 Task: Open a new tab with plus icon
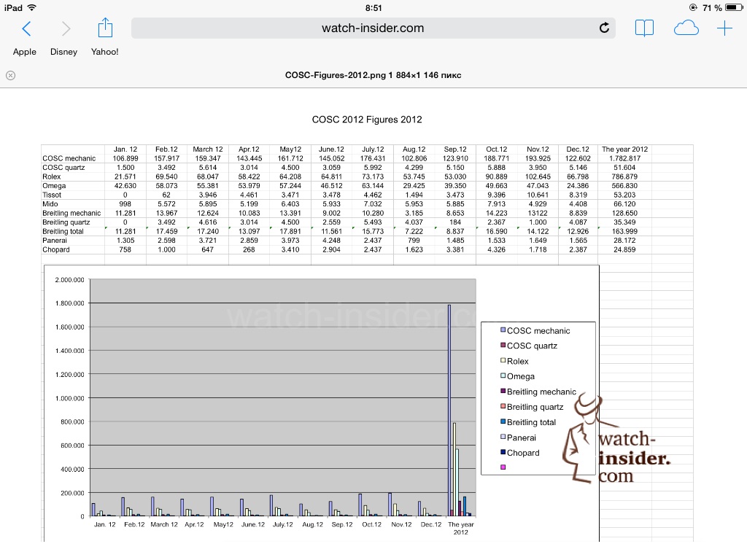(724, 28)
